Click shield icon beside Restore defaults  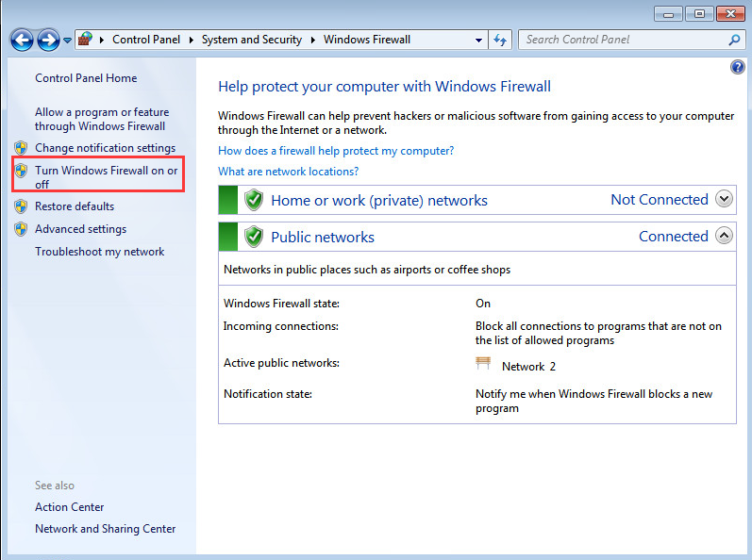(x=21, y=206)
